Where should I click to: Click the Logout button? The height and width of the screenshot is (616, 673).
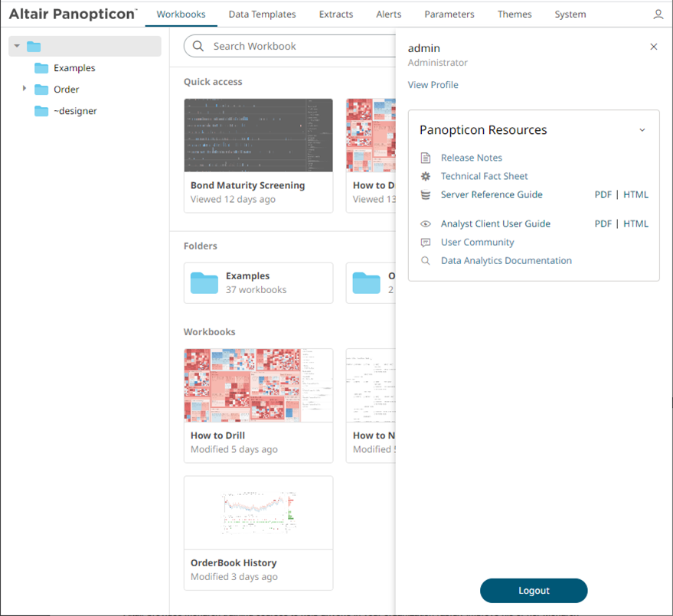tap(534, 590)
